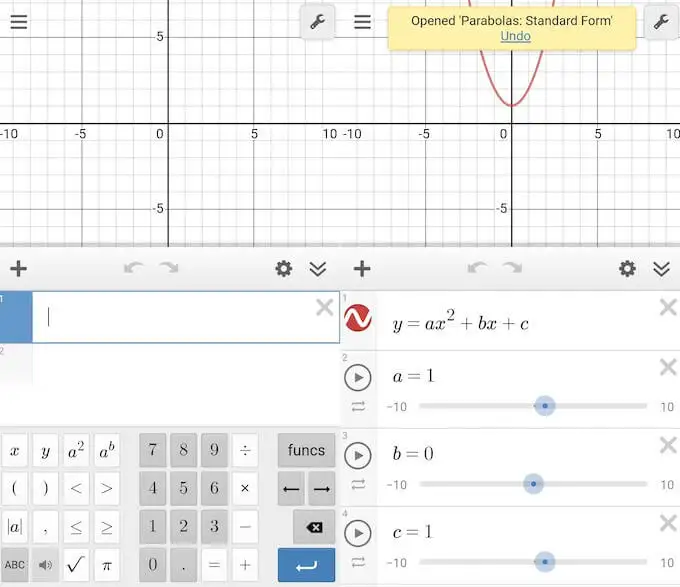Screen dimensions: 680x587
Task: Tap the division key
Action: (x=245, y=450)
